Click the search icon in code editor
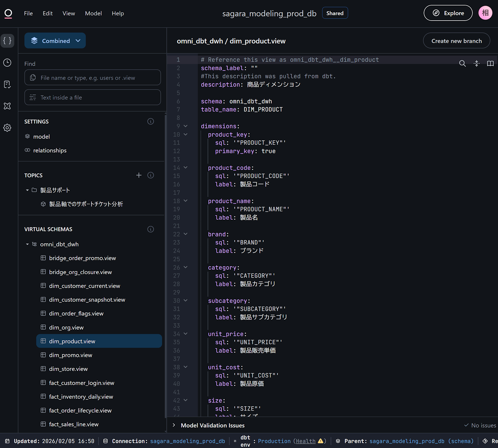 (x=462, y=63)
